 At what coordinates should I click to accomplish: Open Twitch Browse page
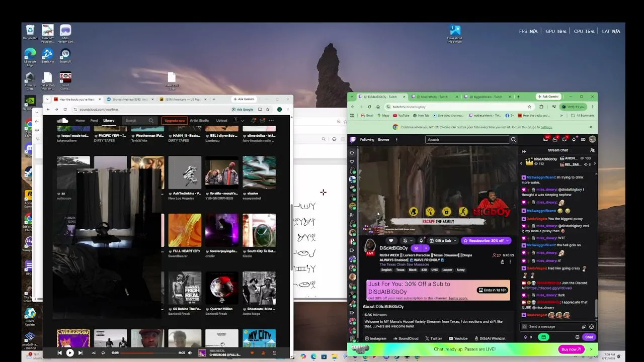(383, 140)
